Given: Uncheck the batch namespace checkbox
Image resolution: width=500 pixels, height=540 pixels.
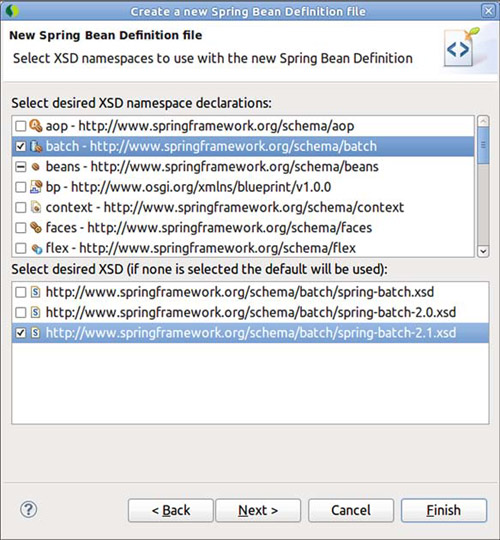Looking at the screenshot, I should tap(21, 146).
